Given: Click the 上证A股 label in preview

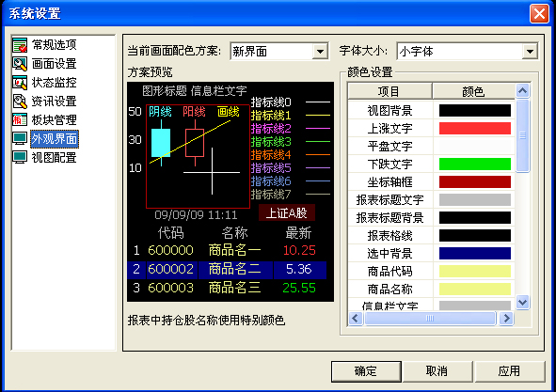Looking at the screenshot, I should click(287, 212).
